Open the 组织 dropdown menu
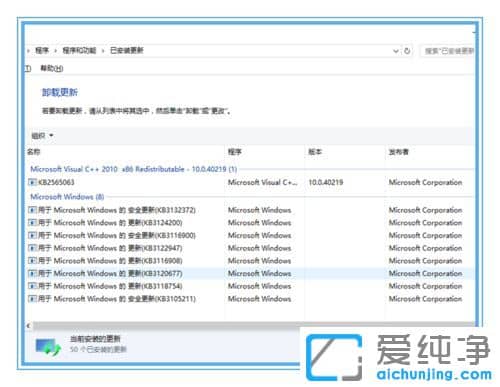 point(42,136)
